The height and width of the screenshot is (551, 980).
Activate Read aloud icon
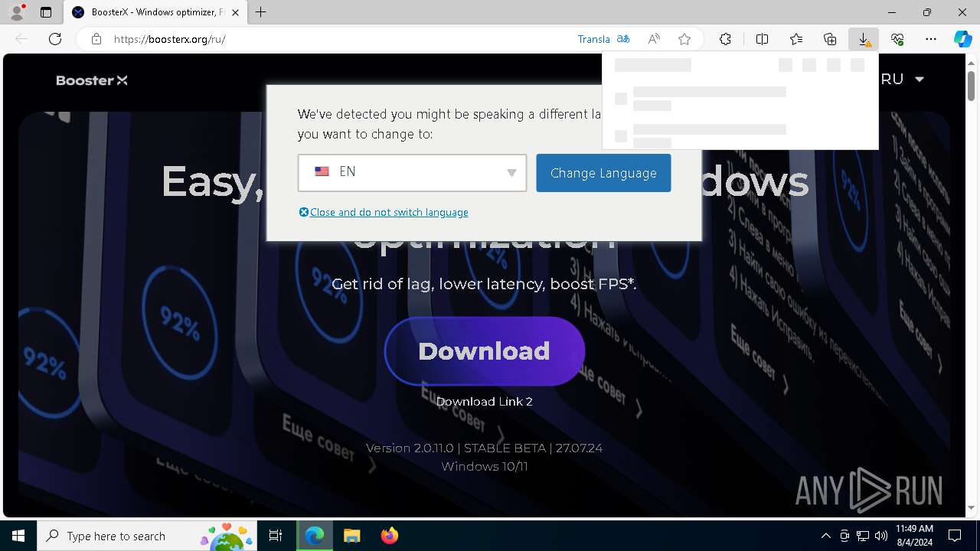654,39
